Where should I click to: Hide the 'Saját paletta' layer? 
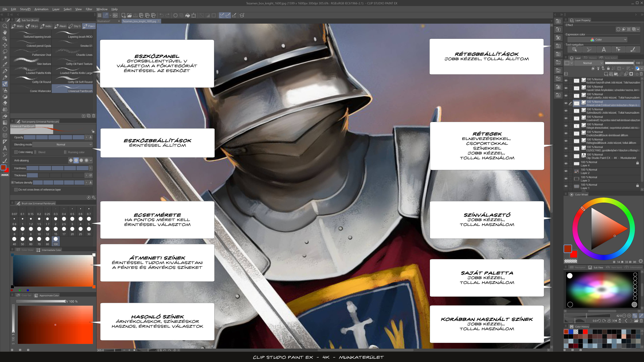point(566,96)
